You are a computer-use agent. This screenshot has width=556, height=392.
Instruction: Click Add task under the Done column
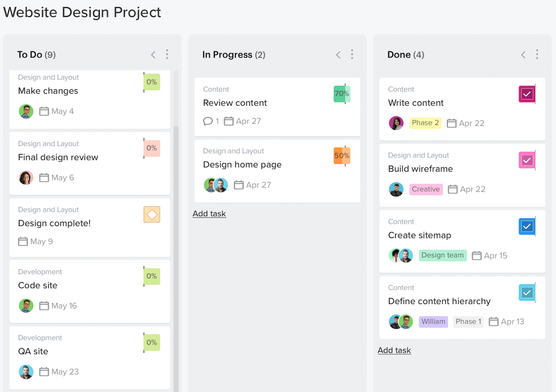[x=394, y=350]
